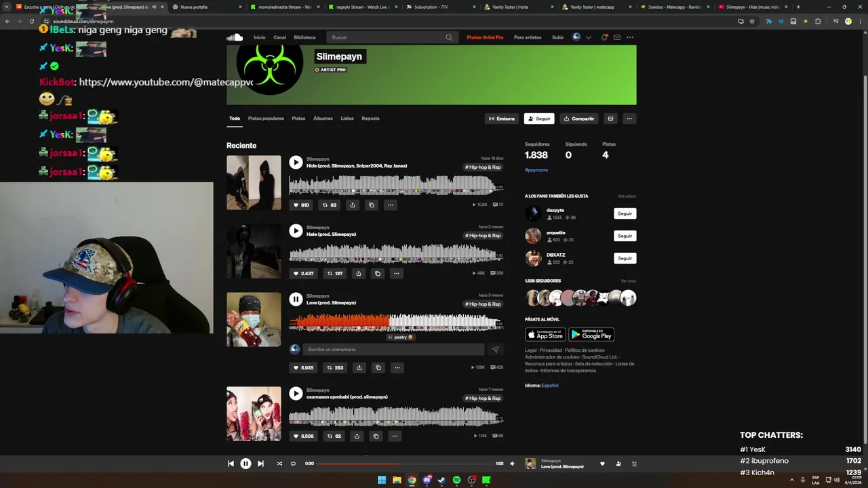Like the current song in player bar
This screenshot has width=868, height=488.
[602, 464]
